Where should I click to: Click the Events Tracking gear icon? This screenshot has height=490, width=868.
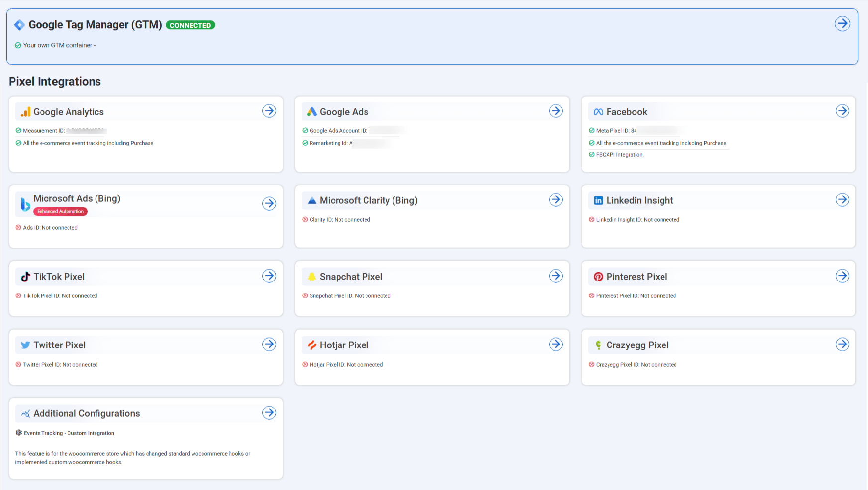tap(19, 433)
